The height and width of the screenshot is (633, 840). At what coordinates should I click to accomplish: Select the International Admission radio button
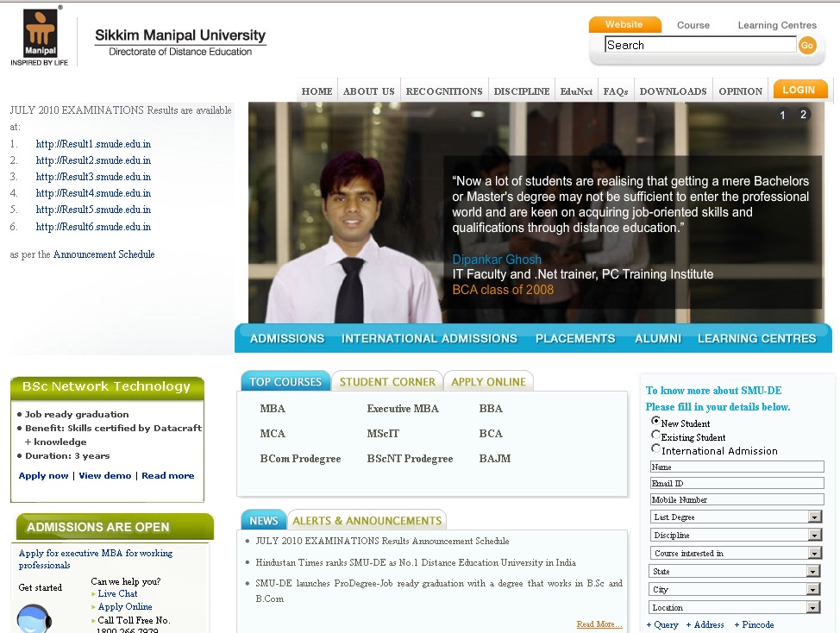pos(655,448)
